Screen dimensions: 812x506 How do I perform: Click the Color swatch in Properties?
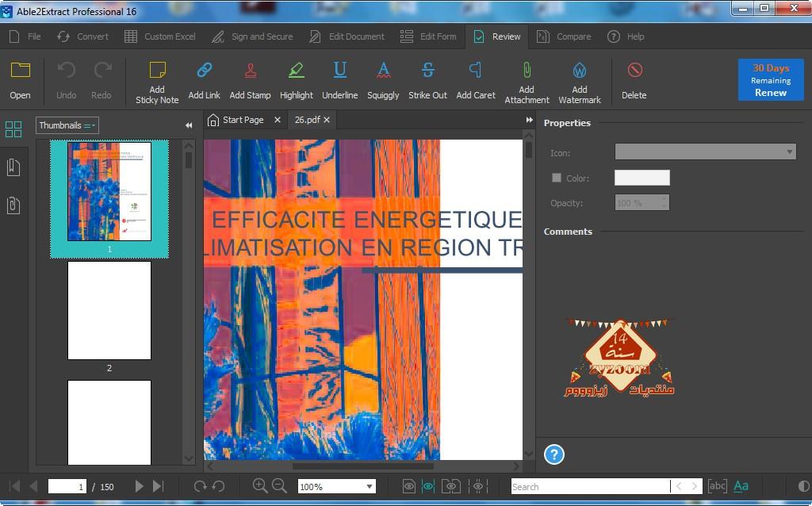(x=642, y=178)
